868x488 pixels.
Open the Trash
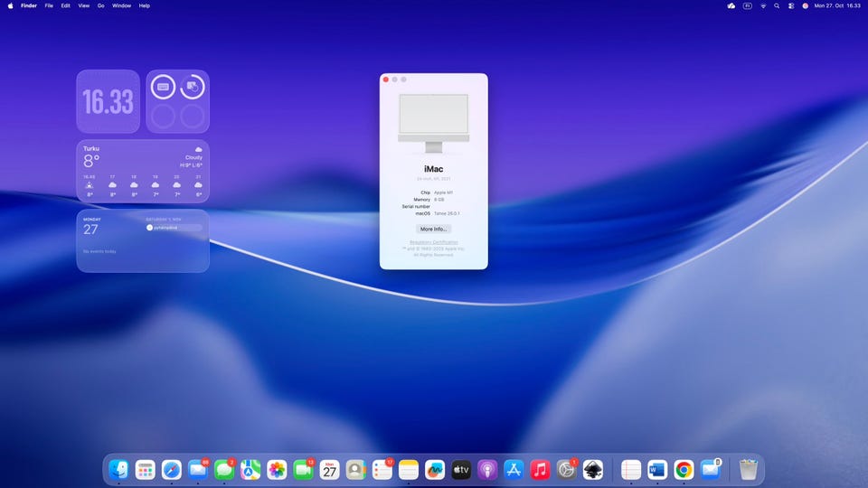point(749,470)
